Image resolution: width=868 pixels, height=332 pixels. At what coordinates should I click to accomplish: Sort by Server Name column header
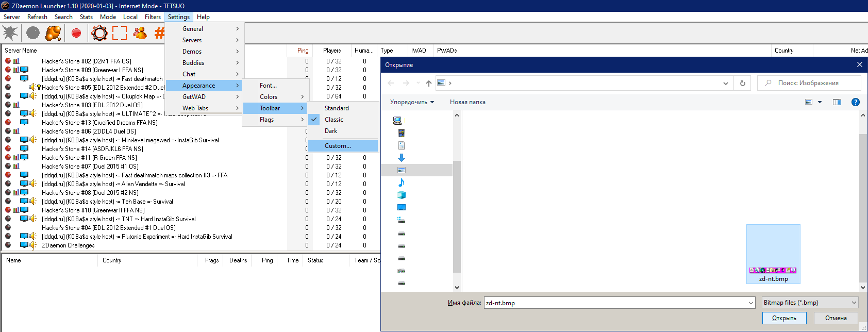tap(144, 51)
